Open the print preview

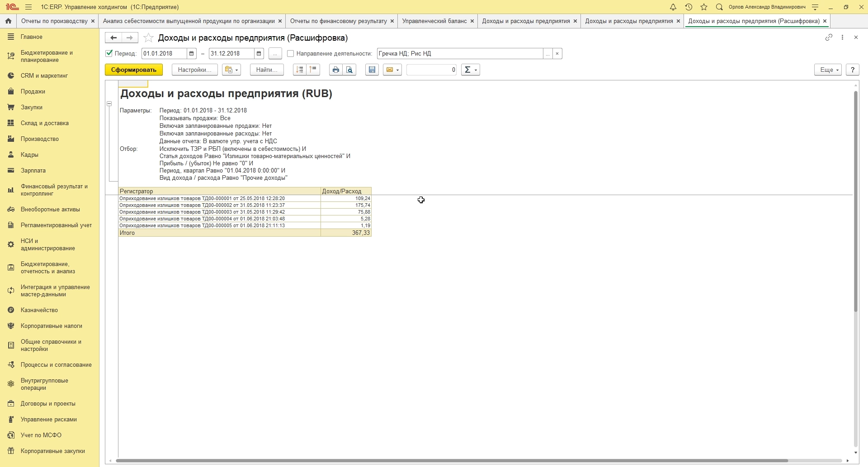click(350, 70)
